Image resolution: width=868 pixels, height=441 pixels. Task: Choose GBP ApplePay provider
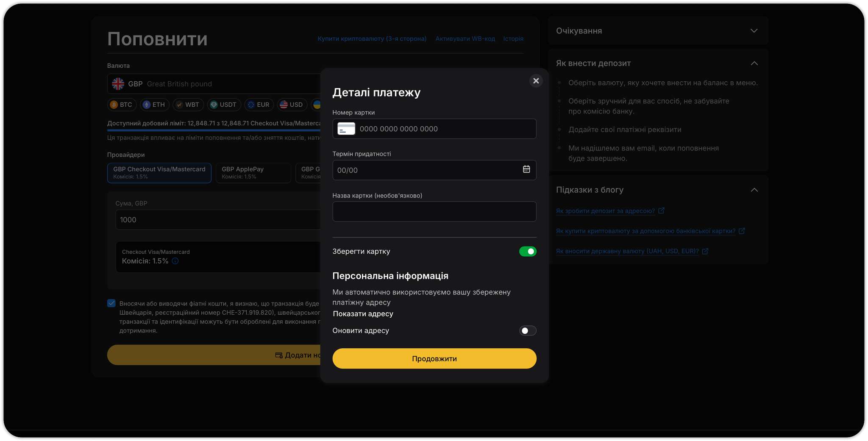tap(253, 172)
